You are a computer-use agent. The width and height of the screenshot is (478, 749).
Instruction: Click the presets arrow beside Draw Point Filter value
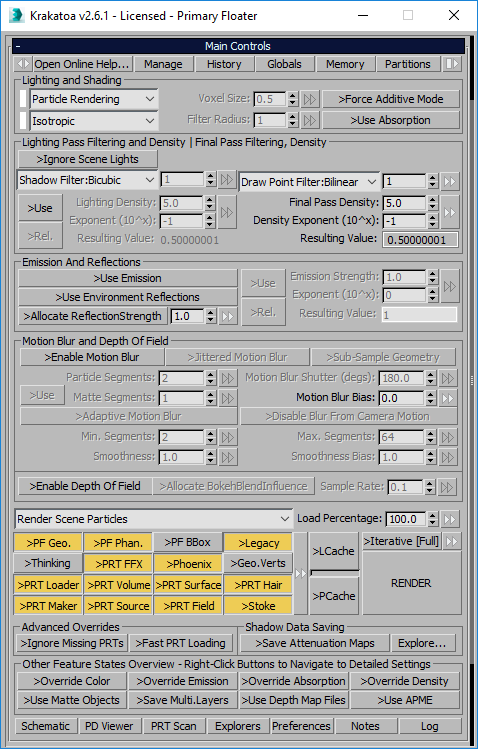tap(450, 181)
